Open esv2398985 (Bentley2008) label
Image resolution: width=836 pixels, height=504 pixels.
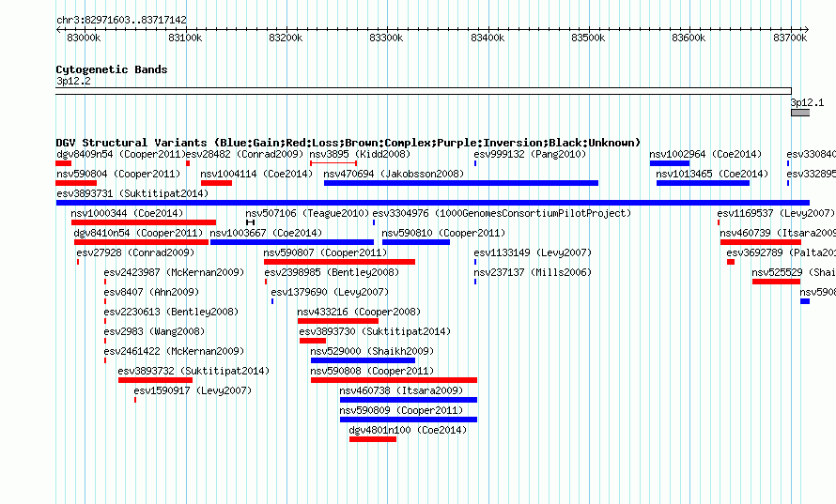pyautogui.click(x=332, y=273)
